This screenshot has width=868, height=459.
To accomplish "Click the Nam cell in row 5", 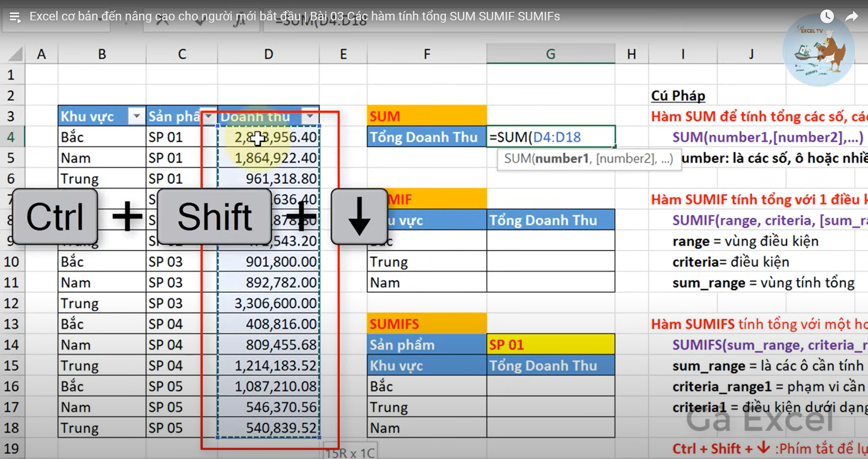I will [102, 158].
